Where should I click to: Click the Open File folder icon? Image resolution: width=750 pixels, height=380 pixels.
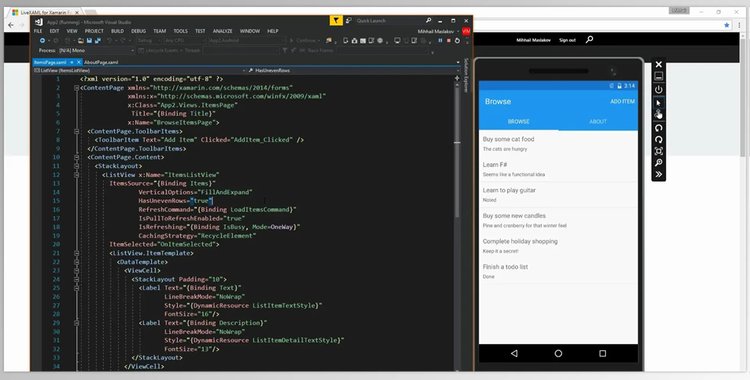point(81,41)
